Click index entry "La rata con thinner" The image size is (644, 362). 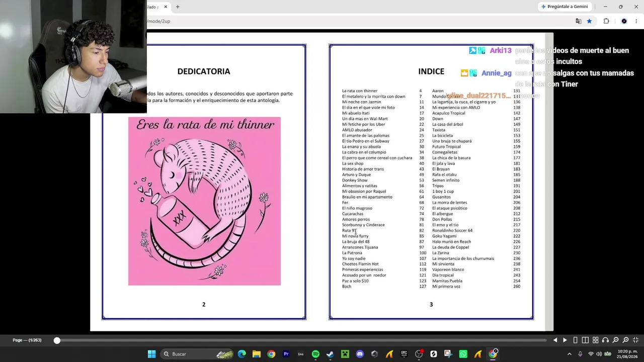(360, 91)
